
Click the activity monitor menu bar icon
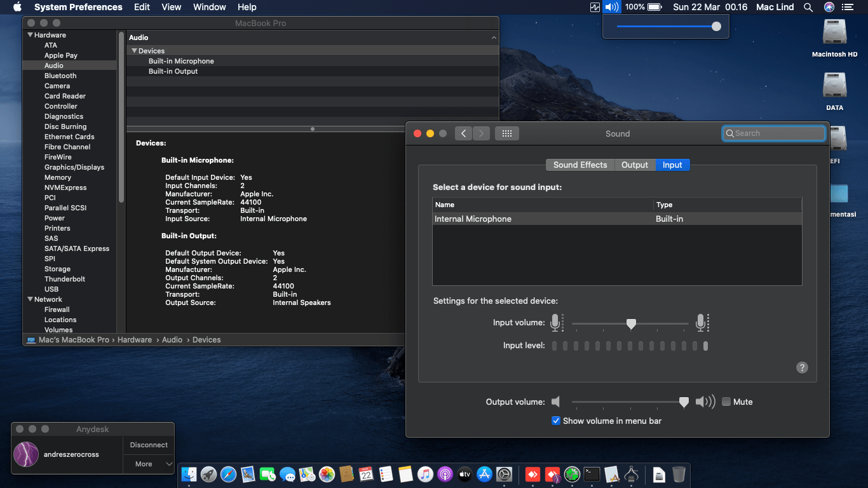tap(595, 7)
